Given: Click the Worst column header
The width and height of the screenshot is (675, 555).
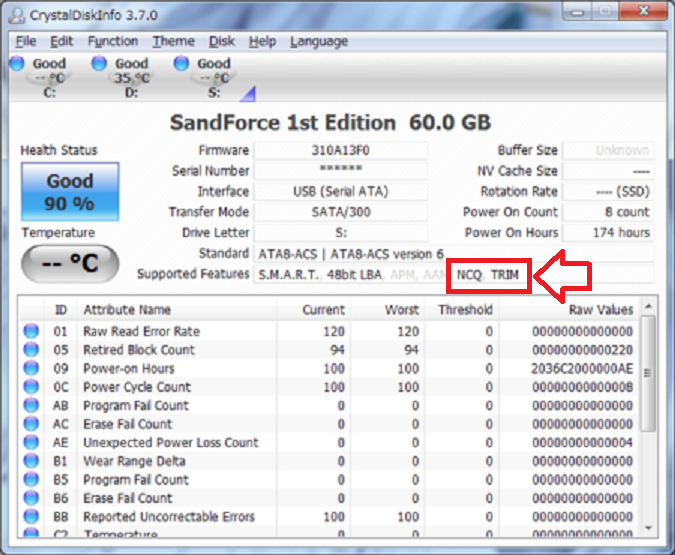Looking at the screenshot, I should [388, 310].
